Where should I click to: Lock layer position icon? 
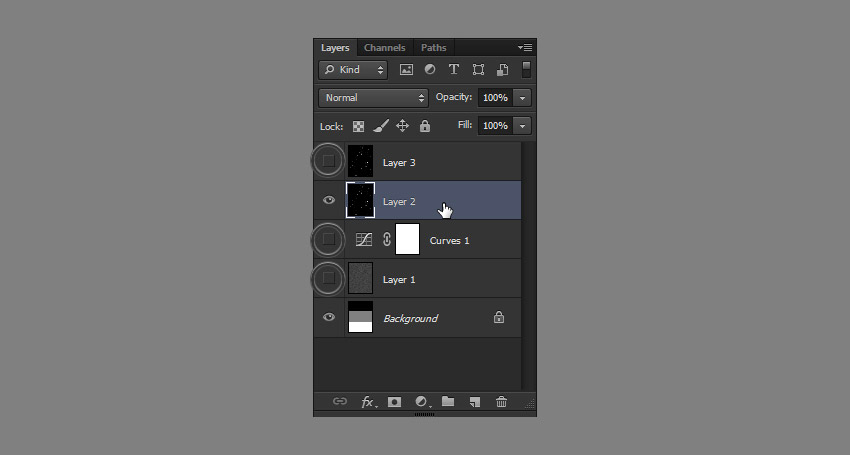click(402, 126)
